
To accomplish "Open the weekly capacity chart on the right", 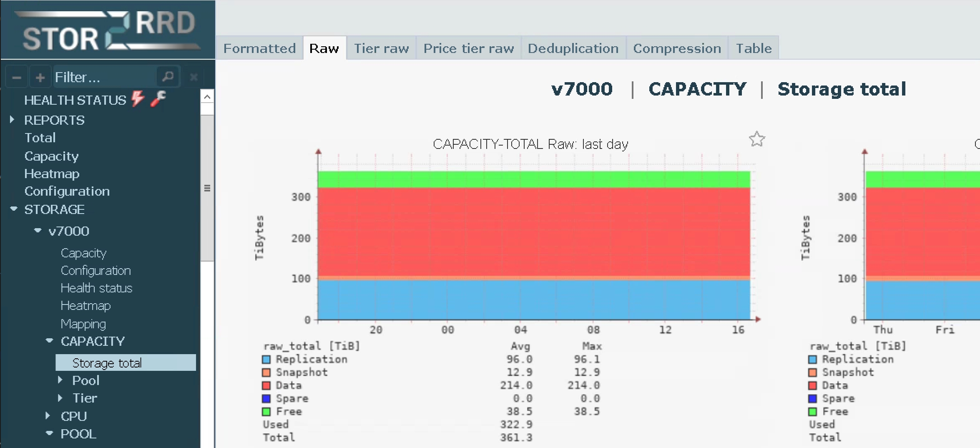I will point(922,245).
